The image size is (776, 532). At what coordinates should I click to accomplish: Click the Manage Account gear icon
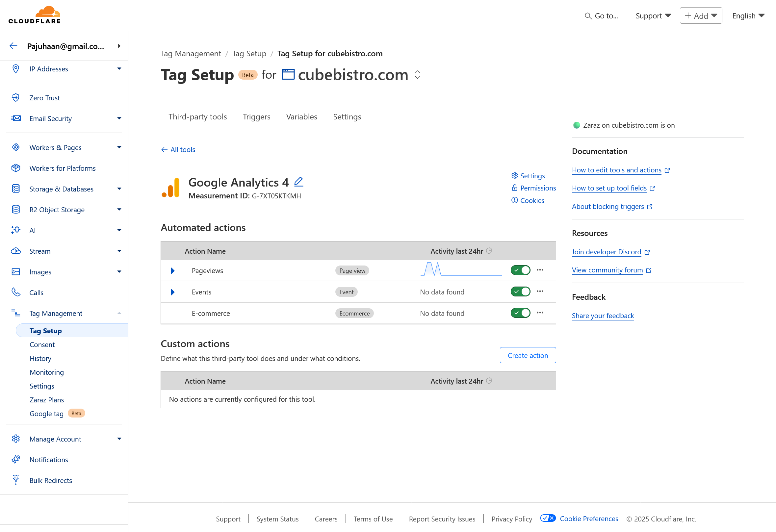pyautogui.click(x=16, y=439)
